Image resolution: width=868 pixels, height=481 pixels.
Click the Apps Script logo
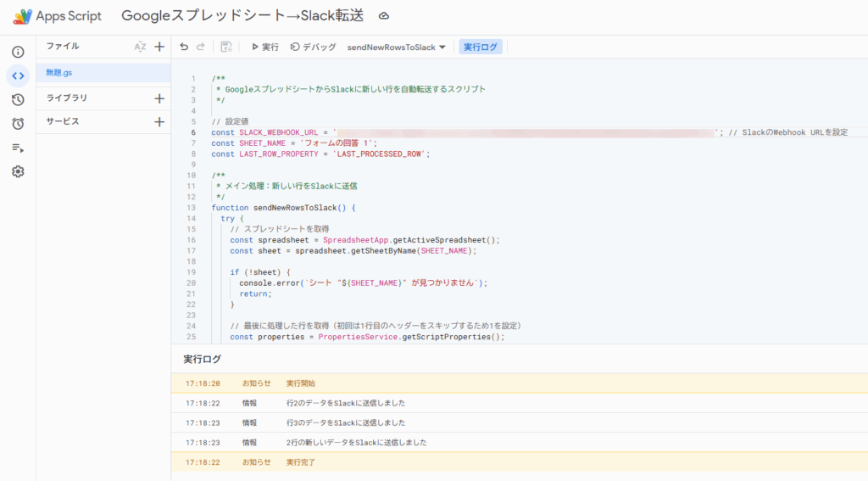(x=23, y=17)
